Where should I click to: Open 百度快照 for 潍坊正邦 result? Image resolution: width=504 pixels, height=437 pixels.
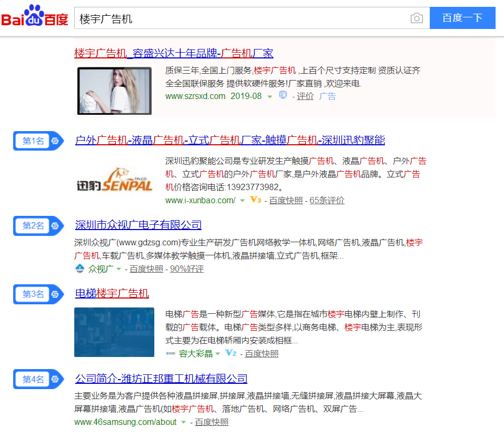212,422
